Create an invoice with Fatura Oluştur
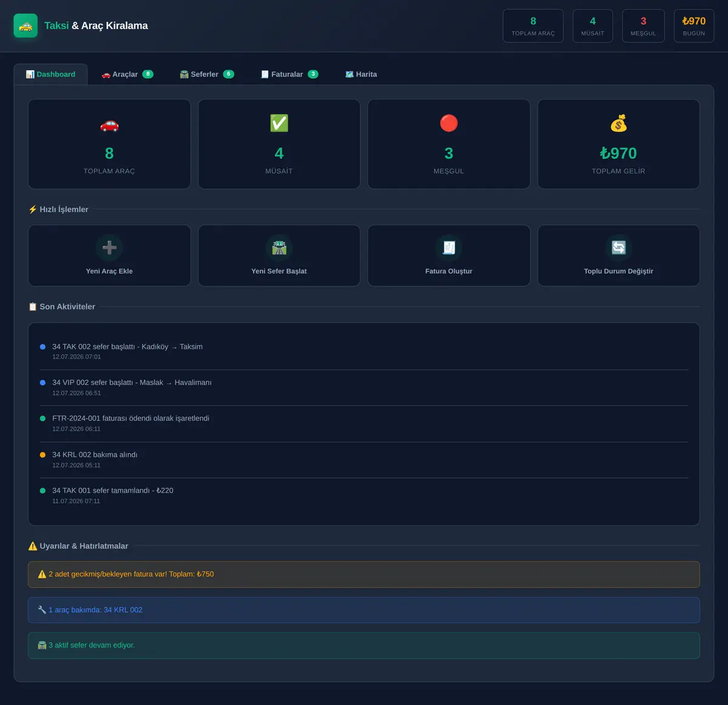Image resolution: width=728 pixels, height=705 pixels. click(449, 255)
